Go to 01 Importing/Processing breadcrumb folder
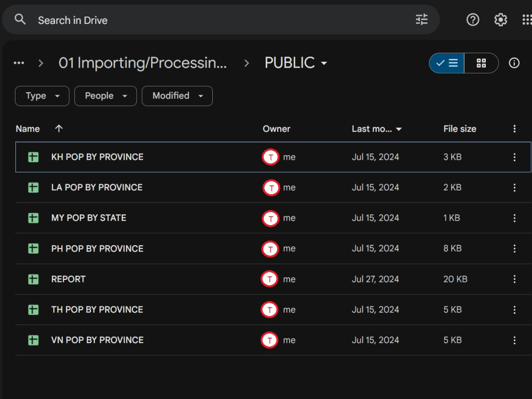The image size is (532, 399). 143,63
